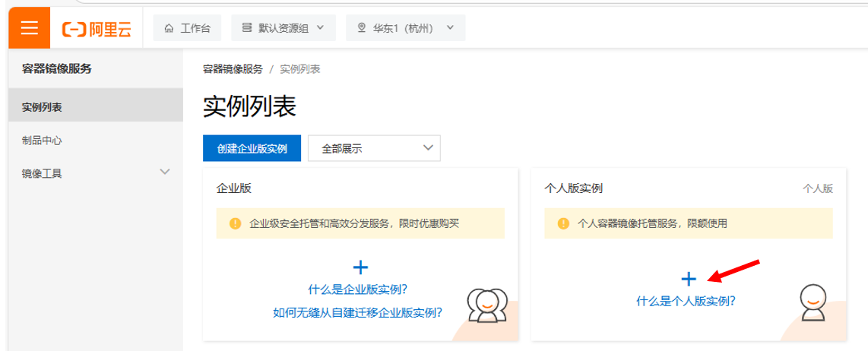This screenshot has height=351, width=868.
Task: Click the 创建企业版实例 button
Action: [x=252, y=148]
